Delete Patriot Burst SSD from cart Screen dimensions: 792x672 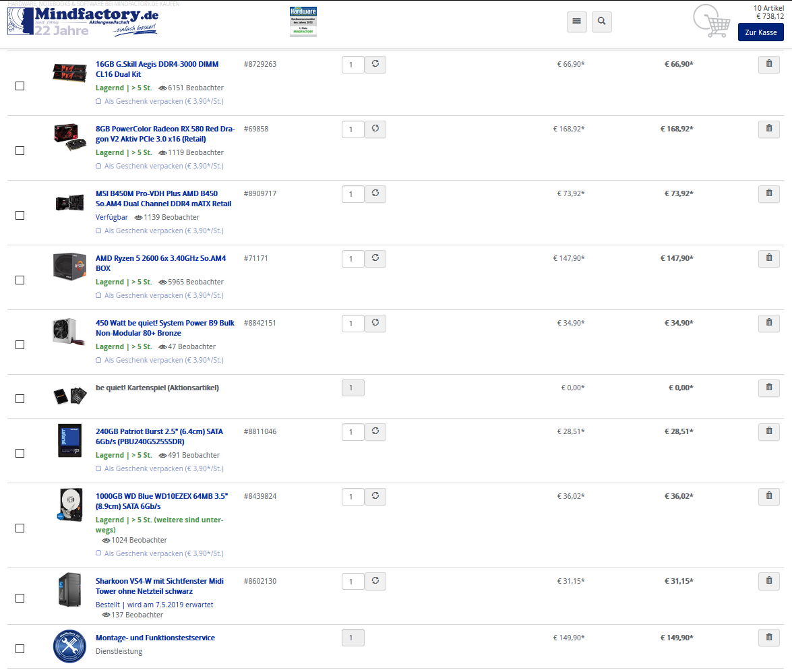pyautogui.click(x=769, y=431)
